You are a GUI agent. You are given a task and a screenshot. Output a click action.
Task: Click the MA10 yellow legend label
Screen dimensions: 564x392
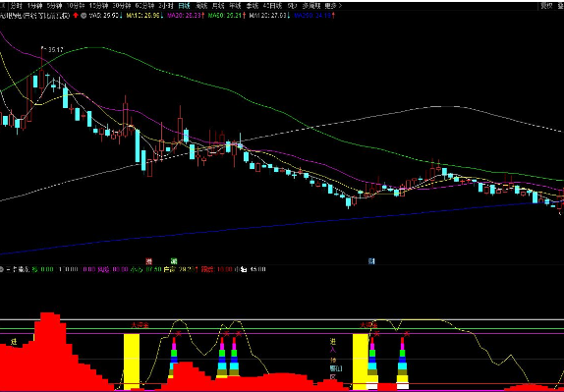(148, 16)
